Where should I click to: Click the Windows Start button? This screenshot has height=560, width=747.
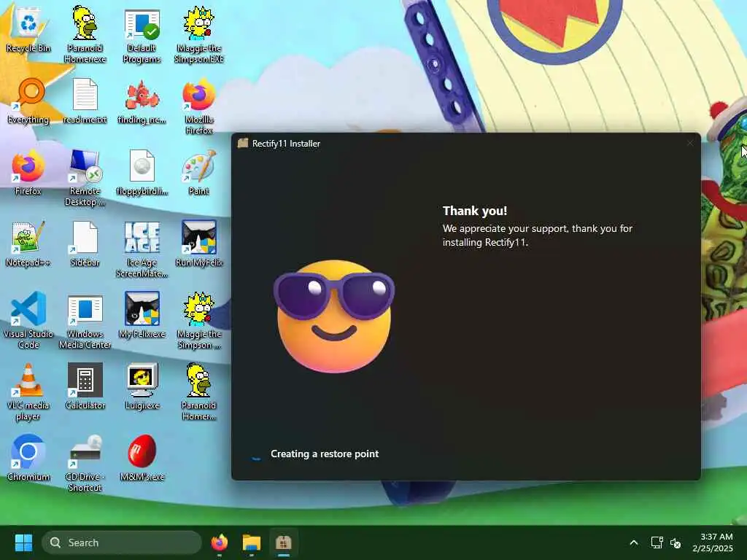23,542
